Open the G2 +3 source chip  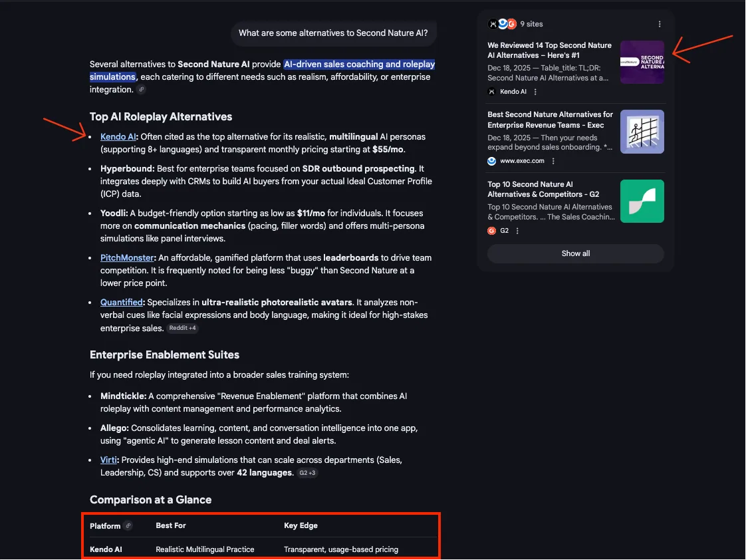307,473
